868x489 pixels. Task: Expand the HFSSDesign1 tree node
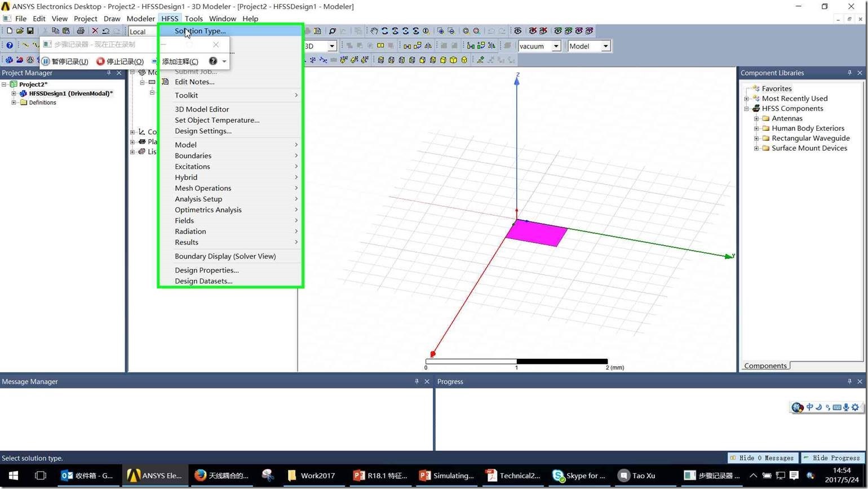(x=14, y=94)
